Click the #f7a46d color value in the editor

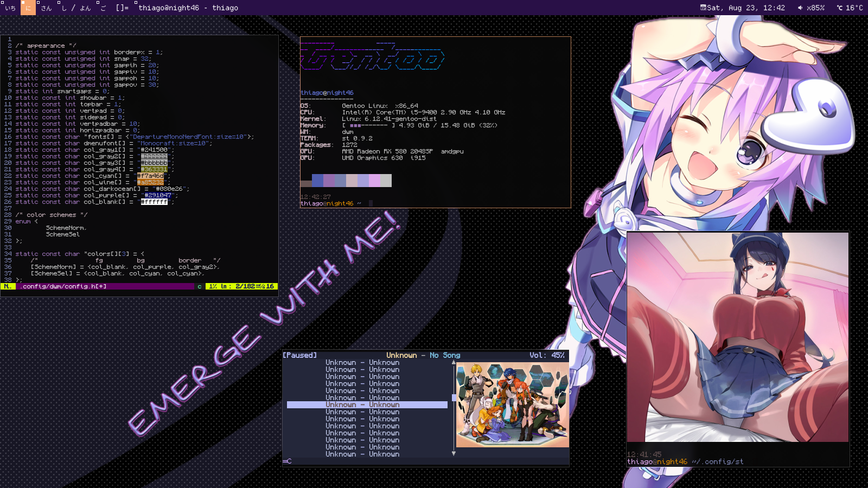[150, 176]
